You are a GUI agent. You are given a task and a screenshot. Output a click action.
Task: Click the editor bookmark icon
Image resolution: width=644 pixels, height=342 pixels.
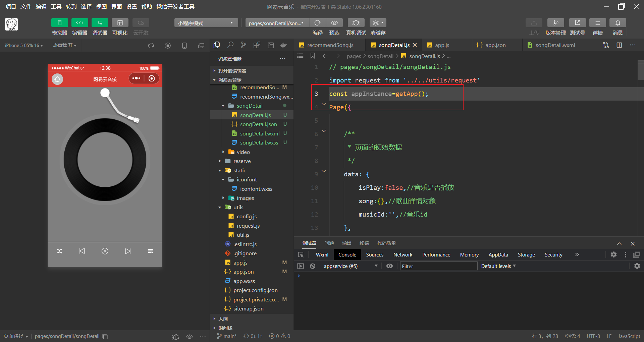pos(313,56)
